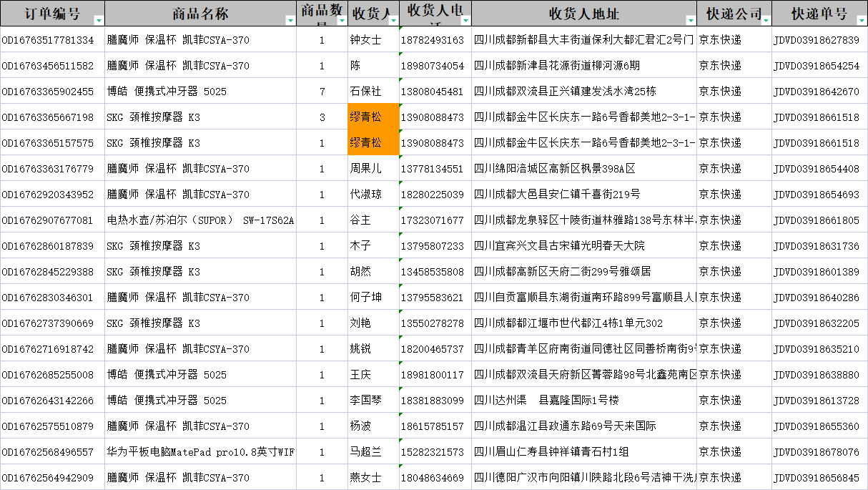Click tracking number cell JDVD03918601389
The width and height of the screenshot is (868, 490).
(820, 271)
